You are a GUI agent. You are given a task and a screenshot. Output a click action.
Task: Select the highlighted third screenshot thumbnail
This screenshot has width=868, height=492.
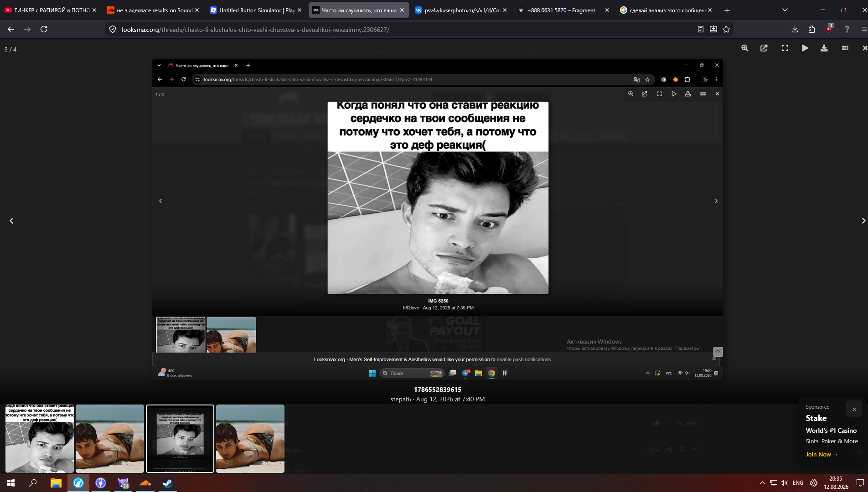click(x=180, y=439)
